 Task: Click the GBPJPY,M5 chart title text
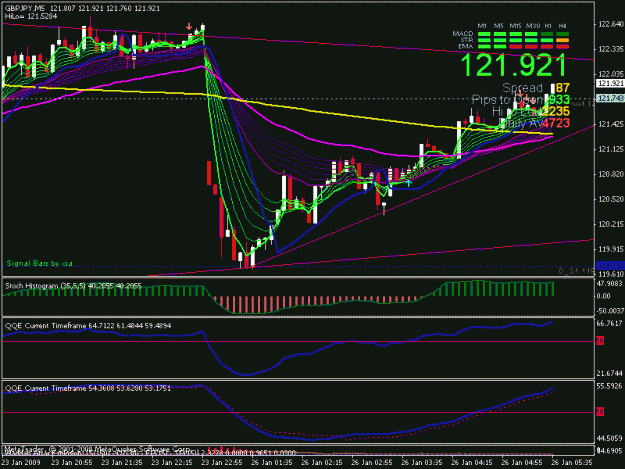25,8
